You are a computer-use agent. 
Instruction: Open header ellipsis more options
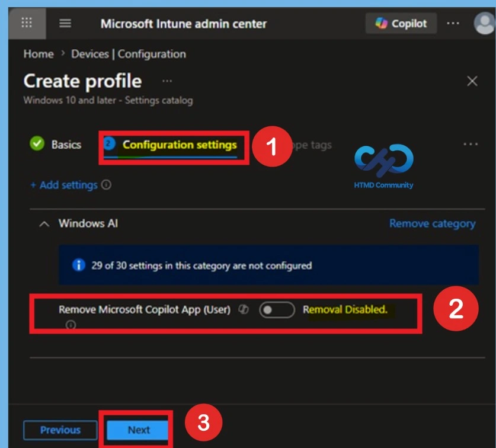coord(453,23)
